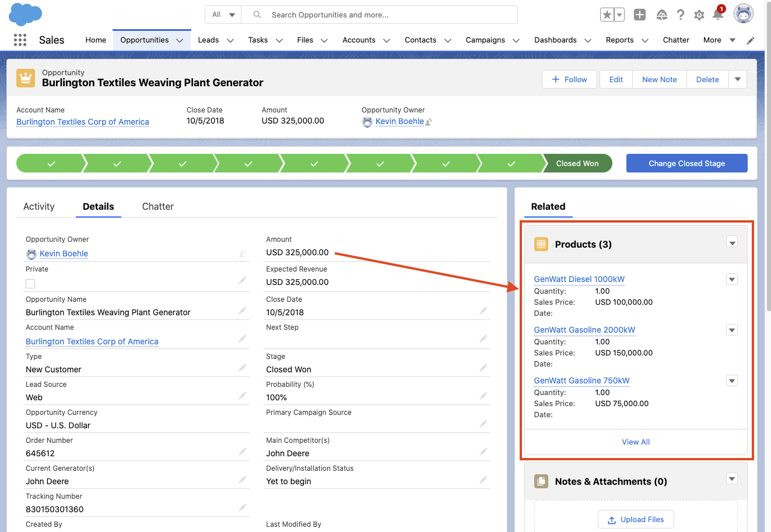This screenshot has width=771, height=532.
Task: View notifications bell icon
Action: point(718,15)
